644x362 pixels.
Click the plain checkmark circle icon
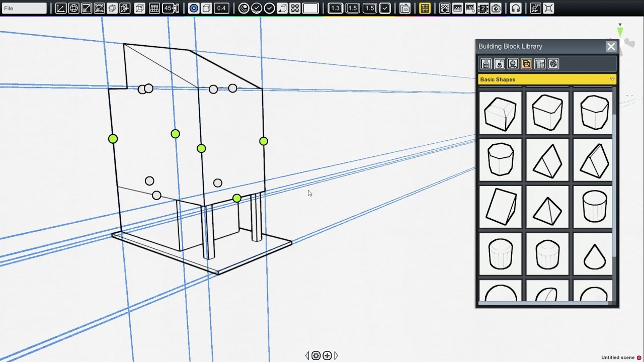click(269, 8)
